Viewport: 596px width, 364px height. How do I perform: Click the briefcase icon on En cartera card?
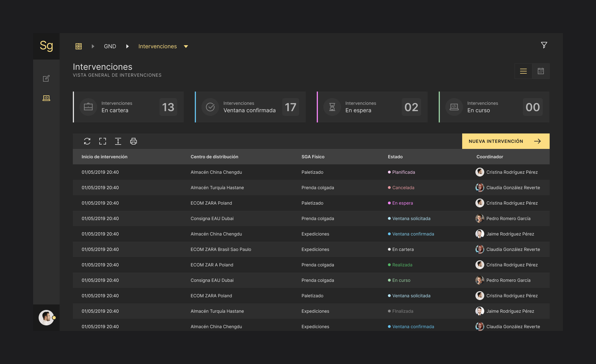[88, 107]
